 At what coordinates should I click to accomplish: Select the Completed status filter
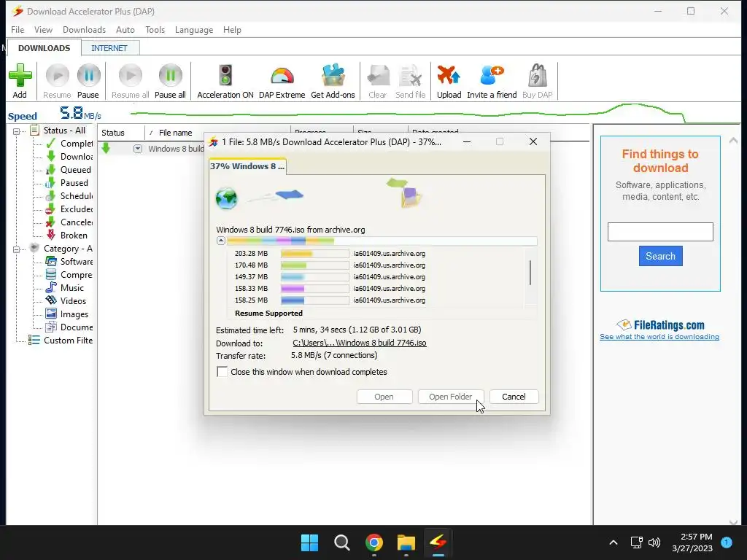coord(69,144)
